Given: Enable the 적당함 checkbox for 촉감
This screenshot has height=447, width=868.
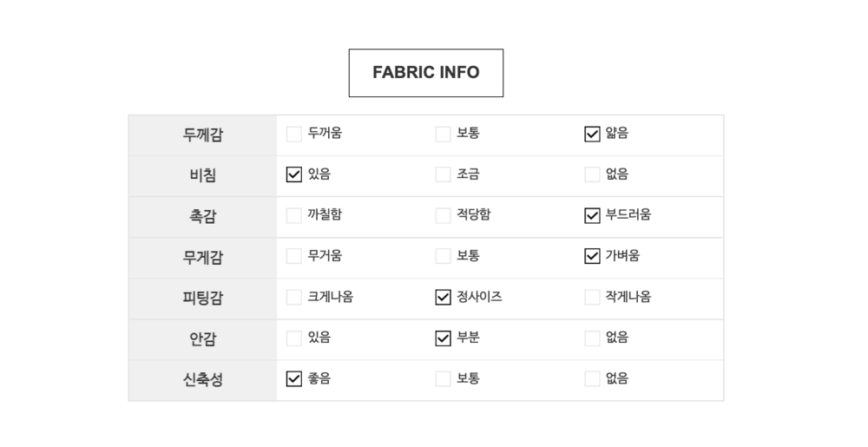Looking at the screenshot, I should [443, 215].
